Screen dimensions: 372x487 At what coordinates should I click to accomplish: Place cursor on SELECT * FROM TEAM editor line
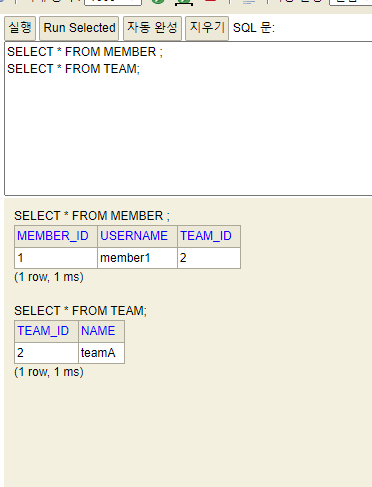73,69
